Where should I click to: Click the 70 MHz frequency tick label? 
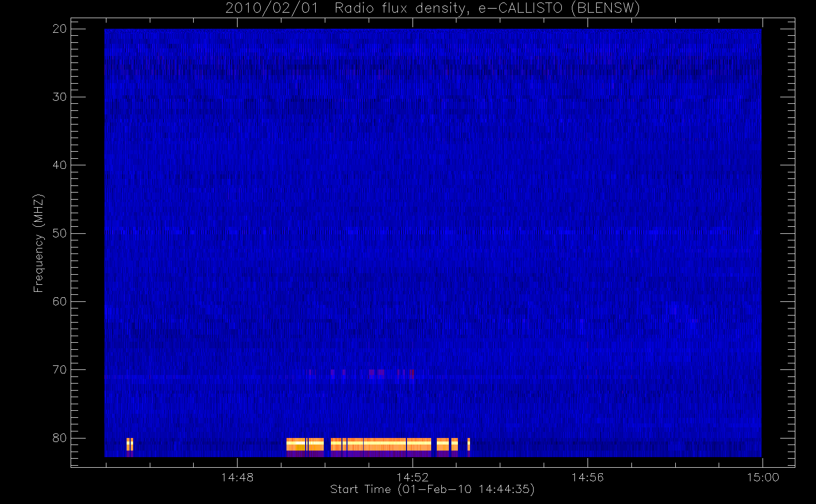60,370
